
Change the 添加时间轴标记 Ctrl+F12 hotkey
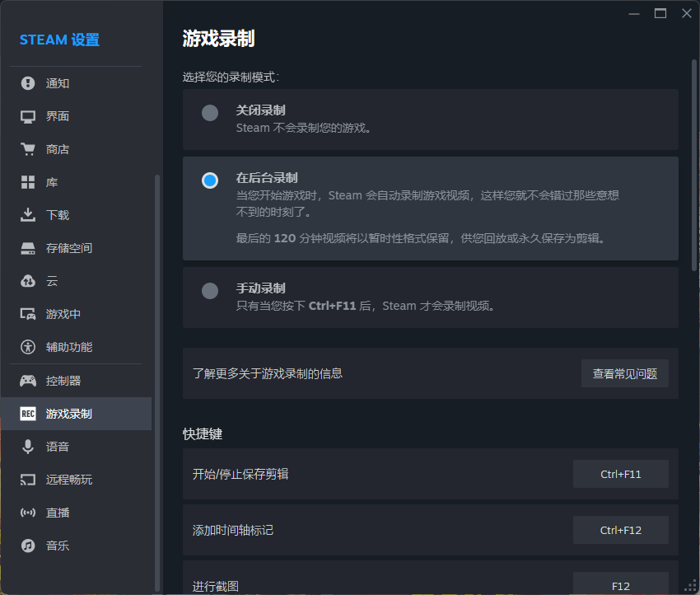point(621,530)
